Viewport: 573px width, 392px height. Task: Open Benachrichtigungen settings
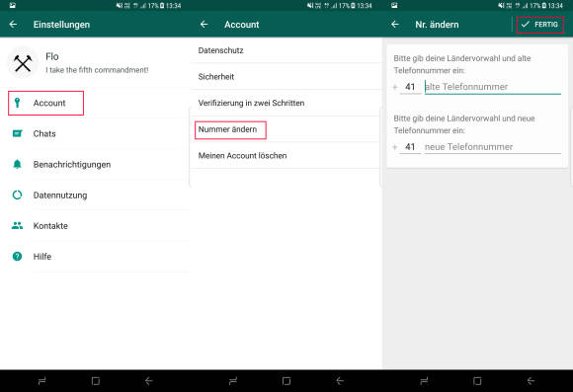(95, 164)
